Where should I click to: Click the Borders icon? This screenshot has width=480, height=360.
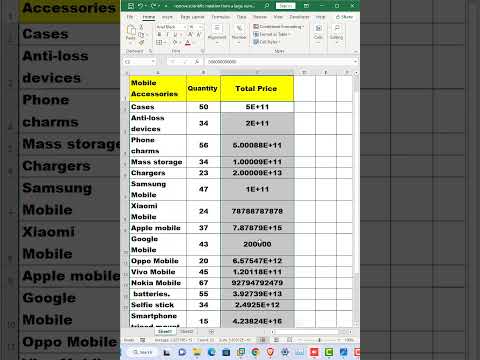pyautogui.click(x=159, y=42)
